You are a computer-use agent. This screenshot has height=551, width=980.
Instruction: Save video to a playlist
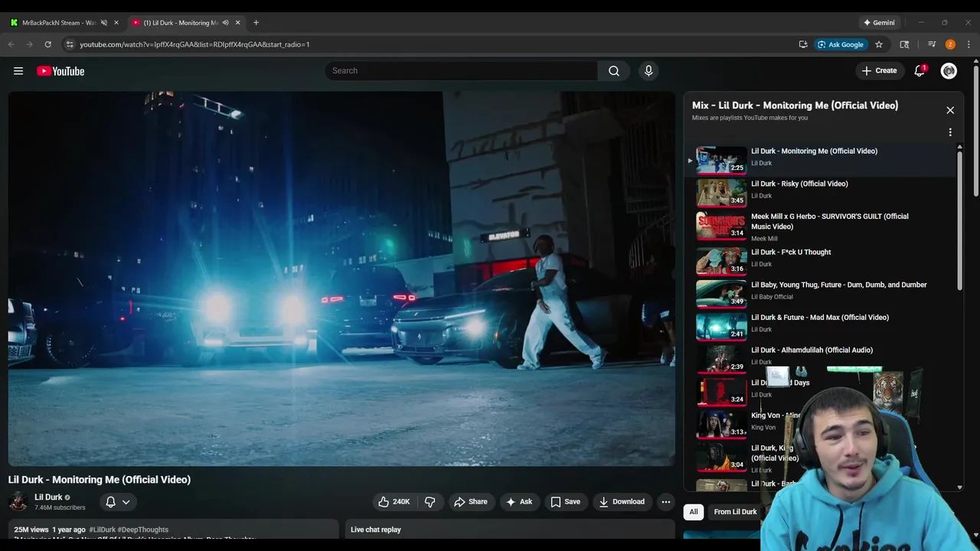tap(565, 502)
